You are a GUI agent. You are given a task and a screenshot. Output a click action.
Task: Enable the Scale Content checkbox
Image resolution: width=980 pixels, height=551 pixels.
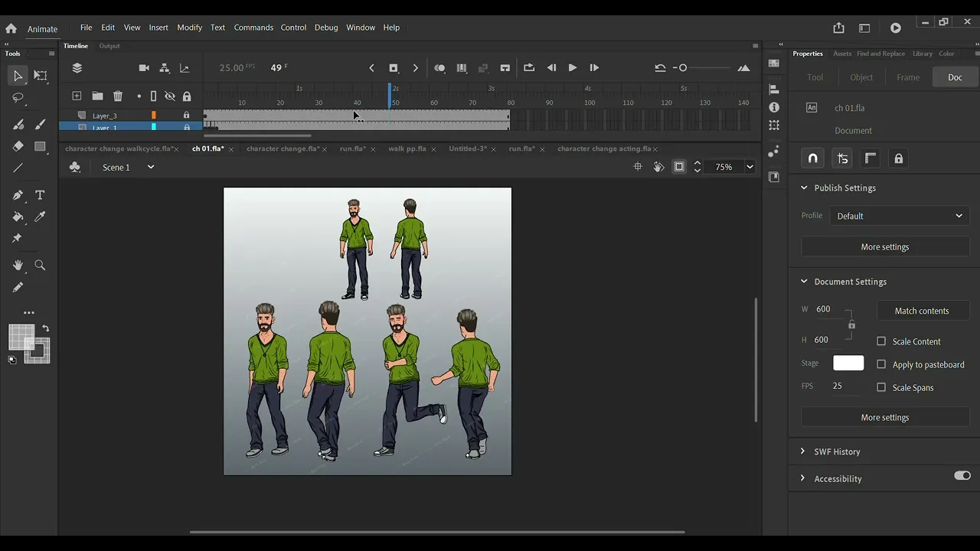[x=881, y=341]
